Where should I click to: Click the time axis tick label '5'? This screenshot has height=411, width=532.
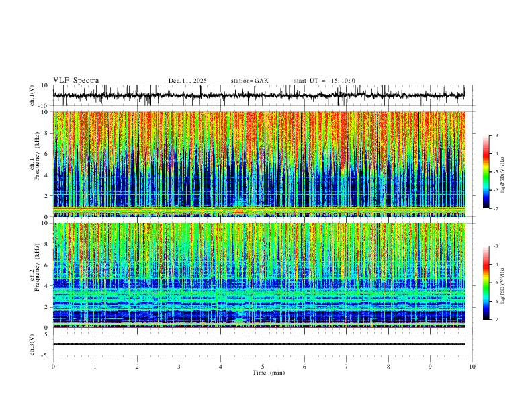click(263, 367)
